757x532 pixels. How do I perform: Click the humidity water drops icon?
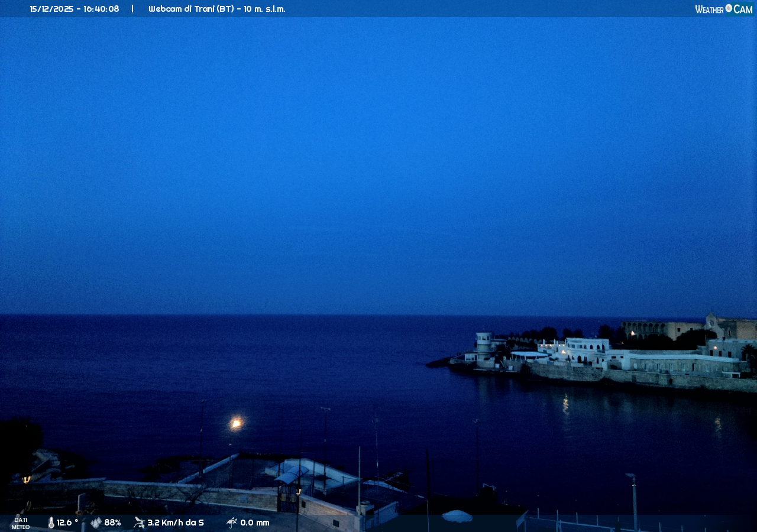(96, 523)
